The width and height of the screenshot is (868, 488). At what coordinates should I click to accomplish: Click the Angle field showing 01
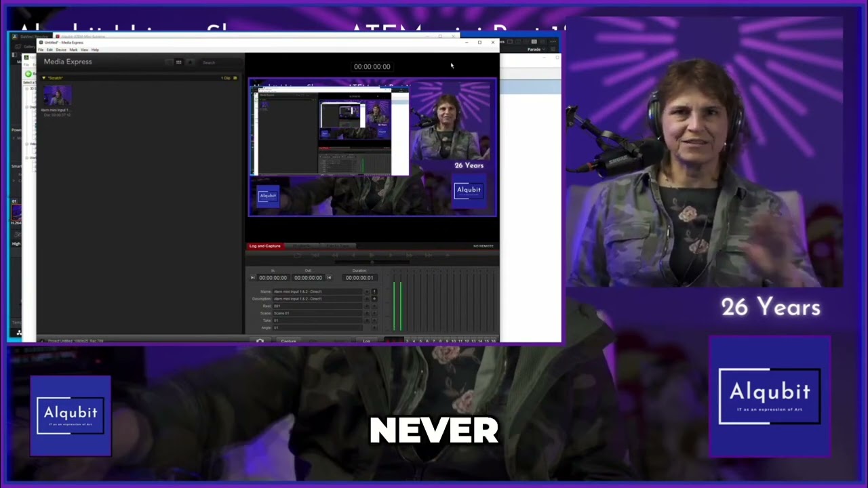[x=317, y=328]
